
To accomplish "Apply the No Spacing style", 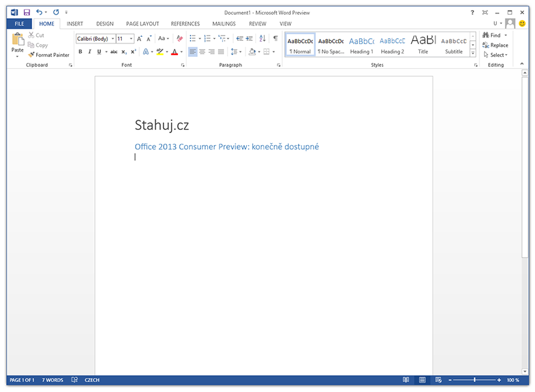I will point(331,45).
